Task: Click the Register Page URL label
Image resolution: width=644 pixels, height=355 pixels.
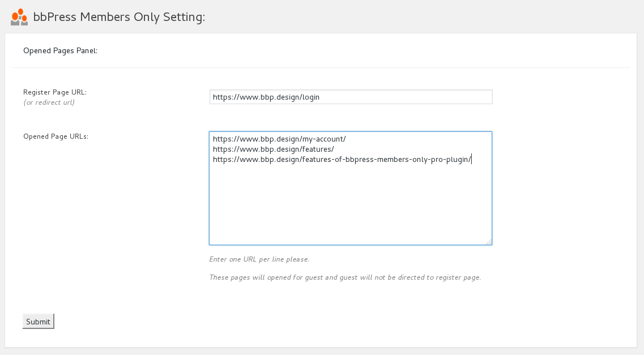Action: point(56,92)
